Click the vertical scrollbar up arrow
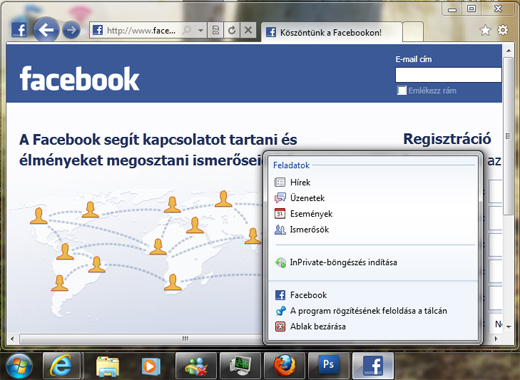The image size is (520, 380). coord(508,51)
